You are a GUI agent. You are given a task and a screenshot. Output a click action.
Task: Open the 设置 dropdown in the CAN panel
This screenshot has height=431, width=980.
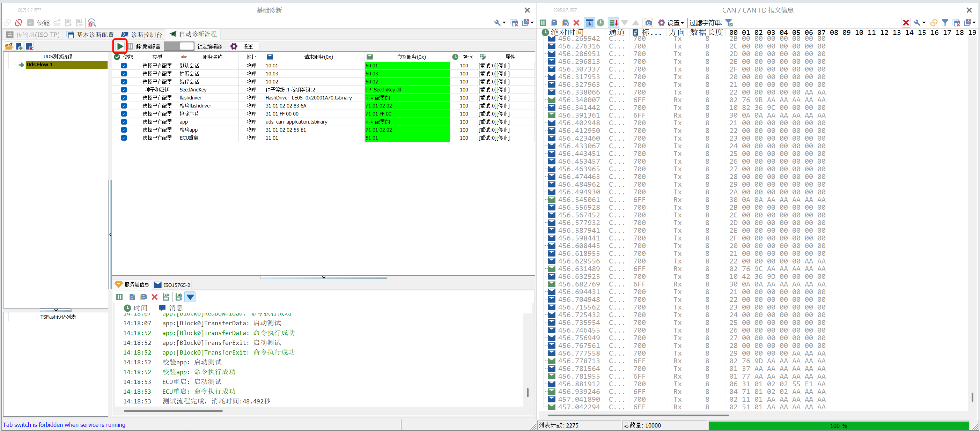coord(673,22)
